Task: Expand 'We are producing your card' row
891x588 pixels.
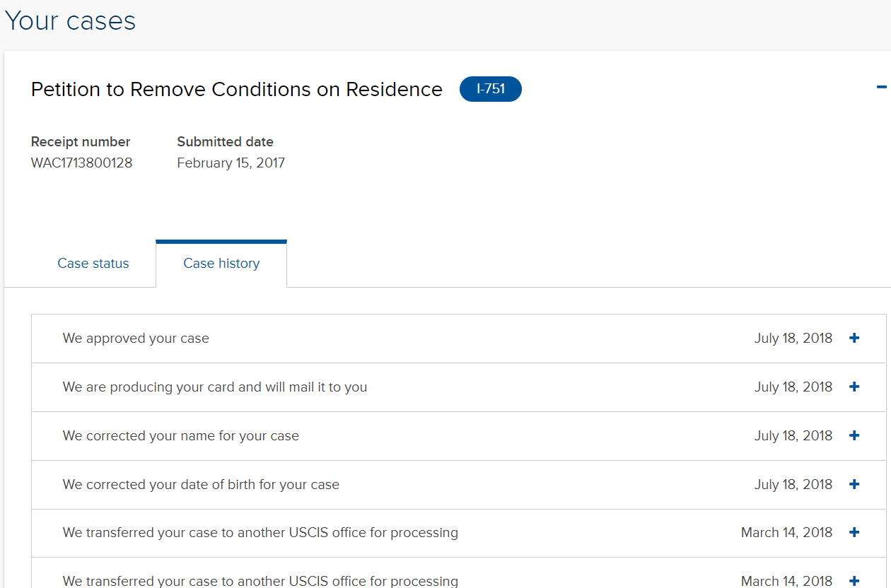Action: click(x=215, y=387)
